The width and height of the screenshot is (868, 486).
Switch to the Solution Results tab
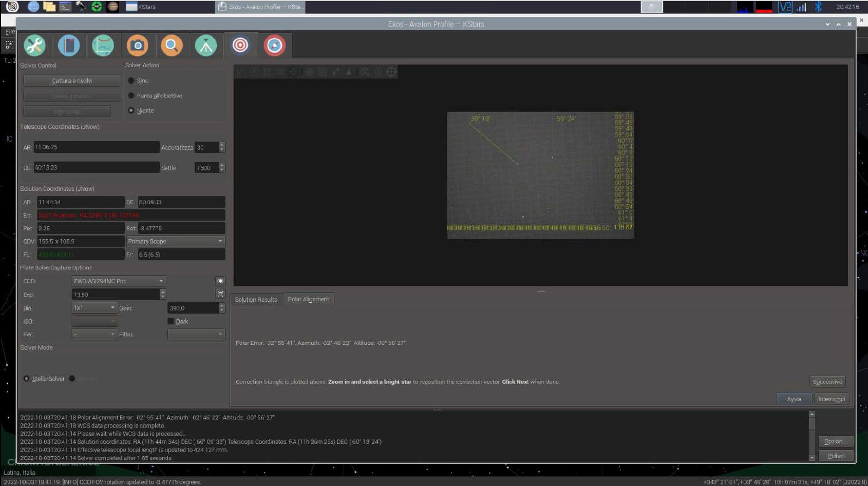(x=256, y=300)
